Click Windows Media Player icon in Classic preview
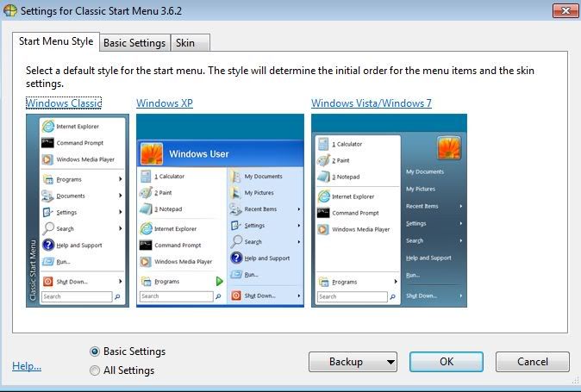This screenshot has width=581, height=392. (x=47, y=159)
